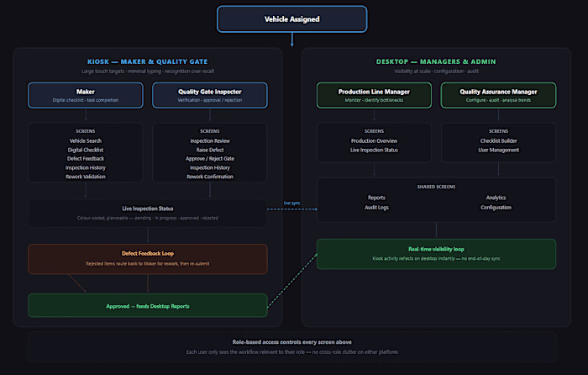588x375 pixels.
Task: Click Rework Confirmation entry
Action: coord(210,177)
